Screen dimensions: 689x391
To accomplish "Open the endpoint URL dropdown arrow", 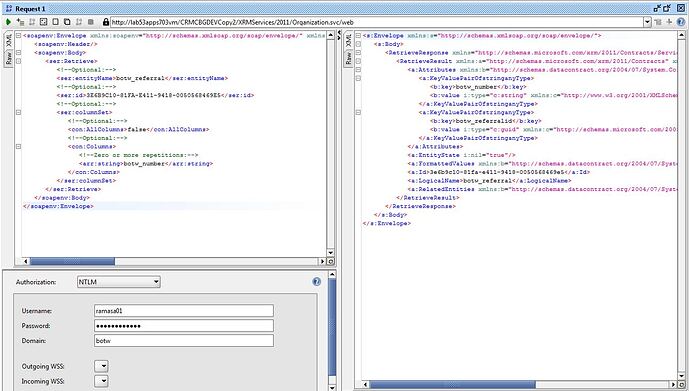I will click(x=647, y=22).
